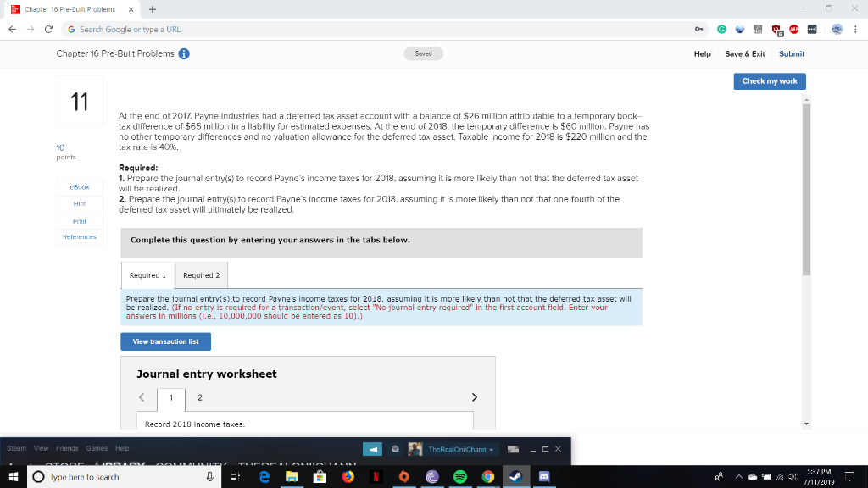Click the View transaction list button
The width and height of the screenshot is (868, 488).
point(165,341)
